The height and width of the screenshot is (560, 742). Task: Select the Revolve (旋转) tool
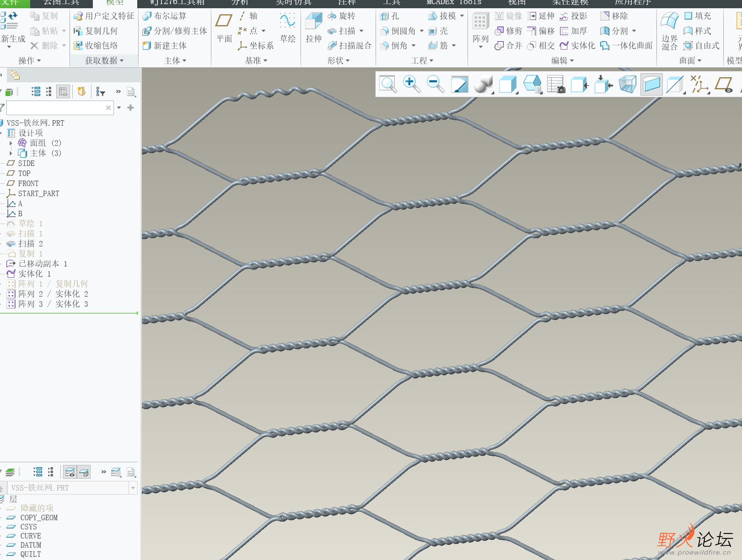coord(342,16)
